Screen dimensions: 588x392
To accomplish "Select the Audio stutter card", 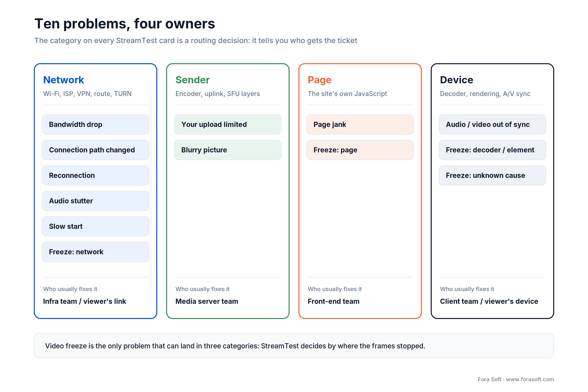I will pyautogui.click(x=96, y=201).
